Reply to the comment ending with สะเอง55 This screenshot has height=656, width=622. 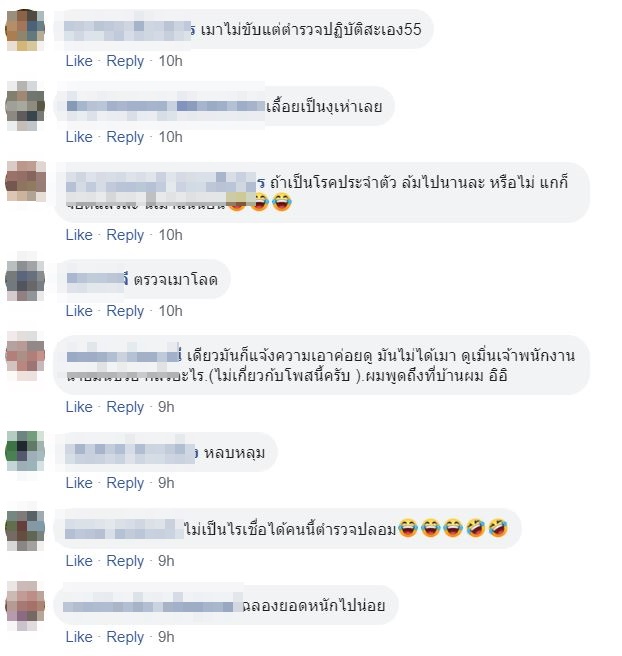[125, 62]
